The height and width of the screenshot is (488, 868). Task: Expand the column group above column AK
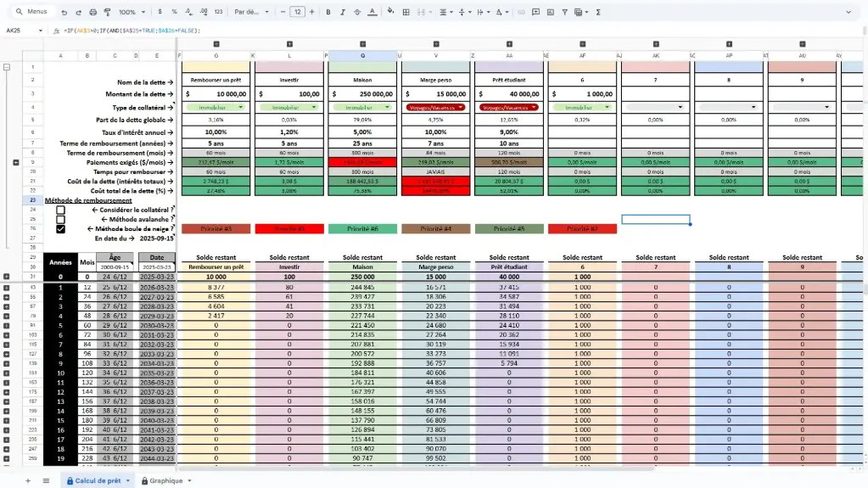point(656,44)
